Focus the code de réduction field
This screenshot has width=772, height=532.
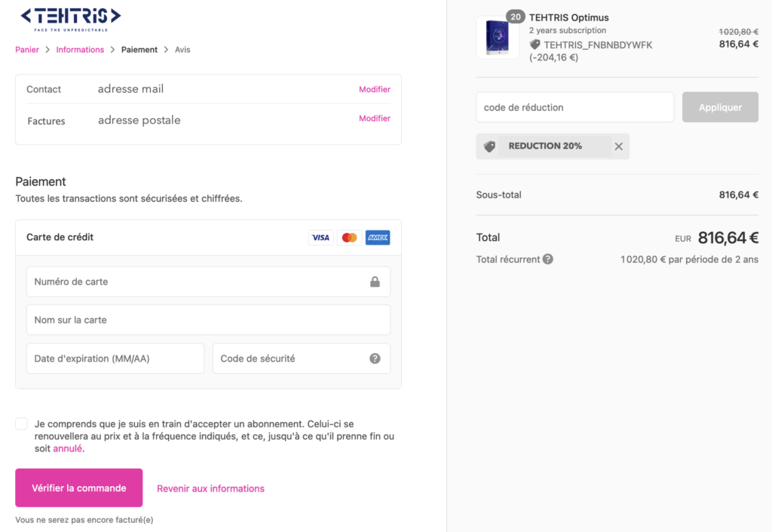pyautogui.click(x=575, y=107)
